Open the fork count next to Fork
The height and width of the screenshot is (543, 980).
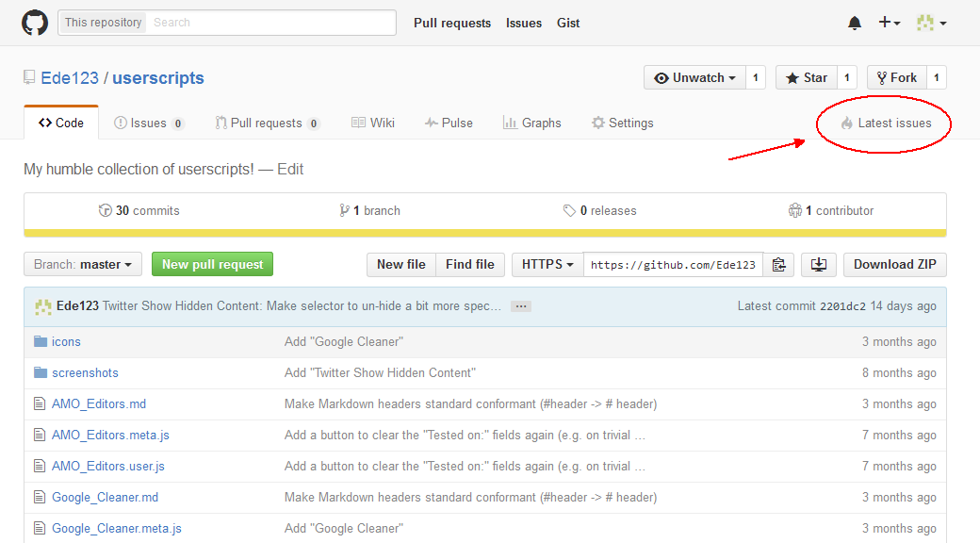tap(937, 77)
